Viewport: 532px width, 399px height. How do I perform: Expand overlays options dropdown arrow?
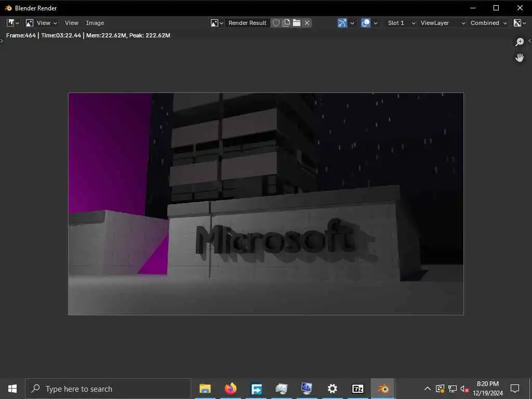tap(376, 23)
